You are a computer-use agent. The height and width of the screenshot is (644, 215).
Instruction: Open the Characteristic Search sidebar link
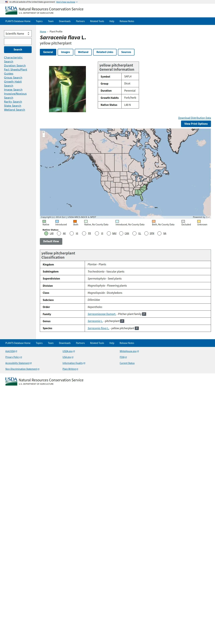[13, 60]
